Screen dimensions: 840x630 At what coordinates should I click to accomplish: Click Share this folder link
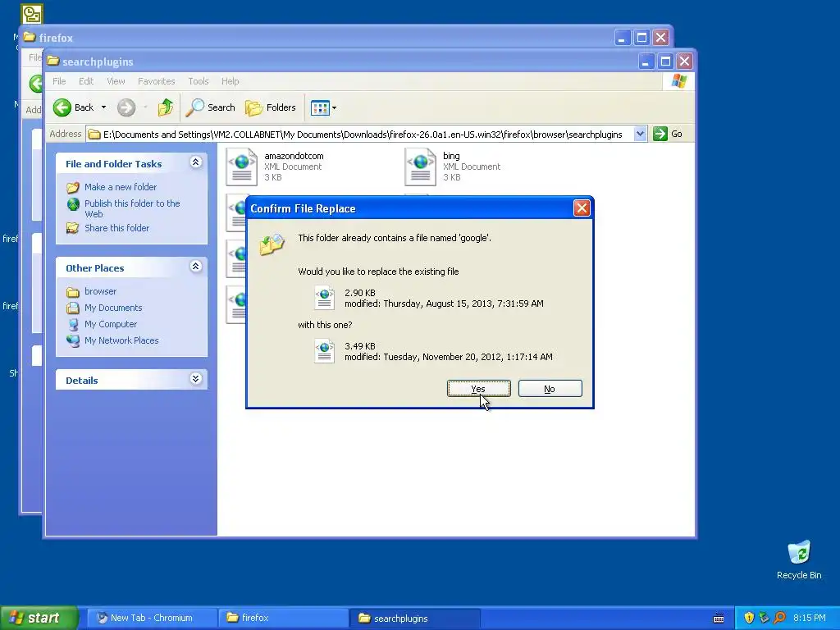(116, 228)
